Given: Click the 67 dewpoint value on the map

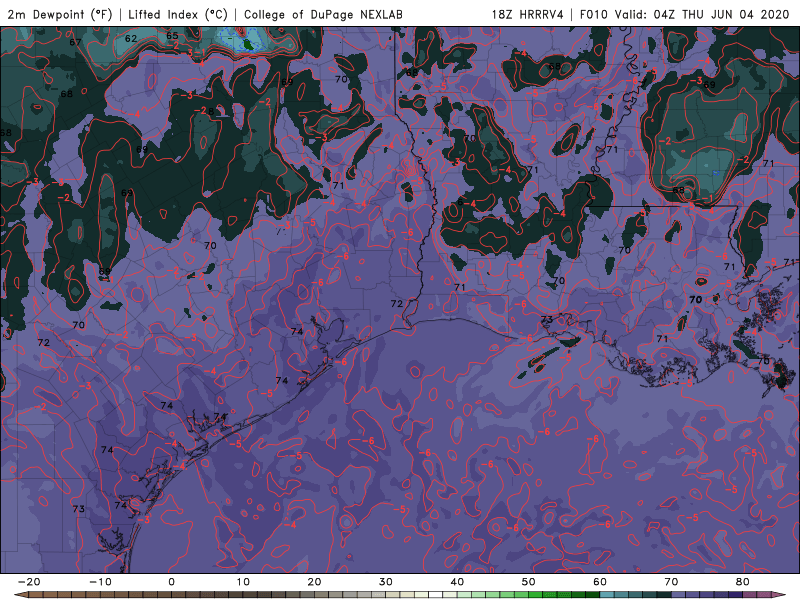Looking at the screenshot, I should pyautogui.click(x=76, y=42).
